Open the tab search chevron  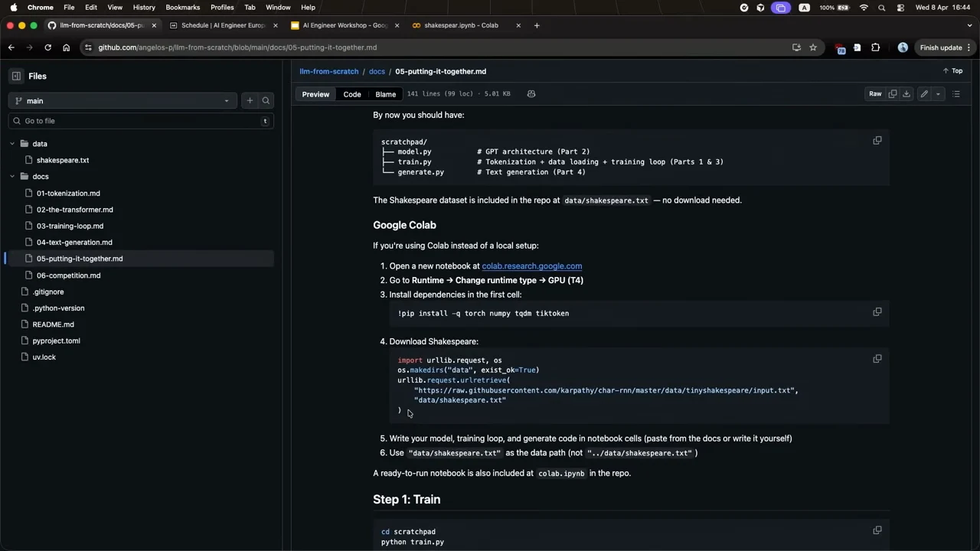pyautogui.click(x=969, y=25)
